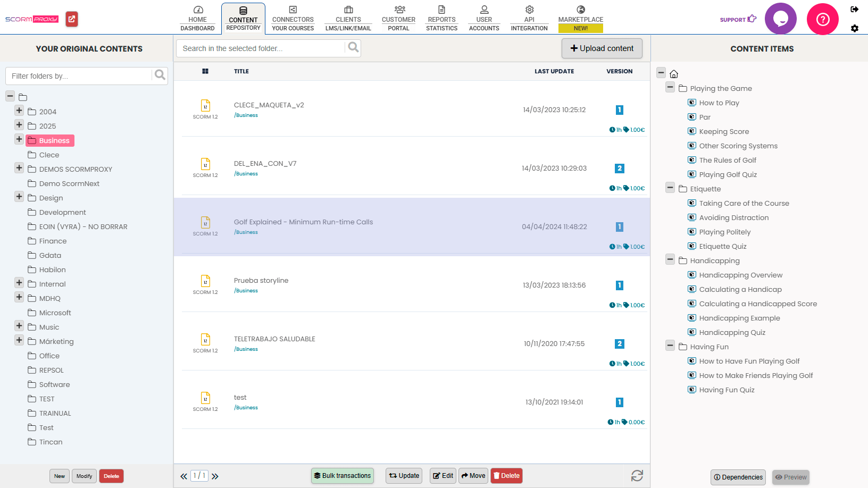Expand the Márketing folder

pos(19,340)
